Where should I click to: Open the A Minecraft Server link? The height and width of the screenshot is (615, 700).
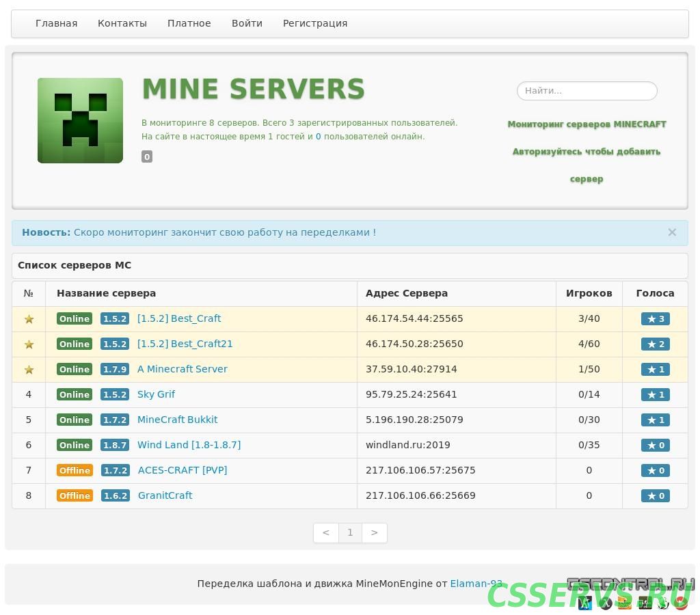tap(182, 369)
